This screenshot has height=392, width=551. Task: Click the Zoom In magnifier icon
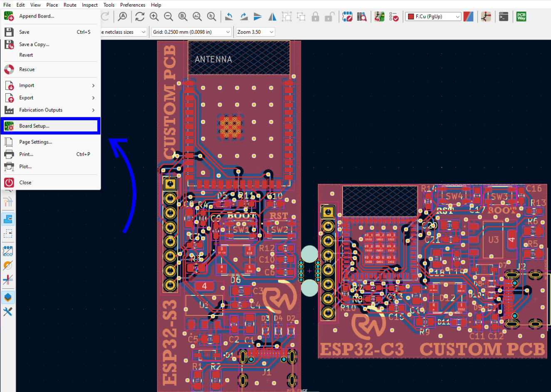pyautogui.click(x=154, y=17)
